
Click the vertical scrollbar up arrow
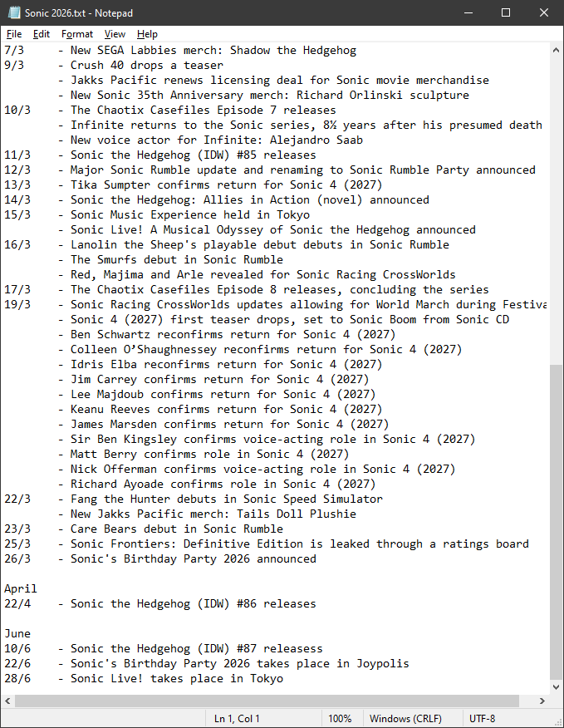556,50
